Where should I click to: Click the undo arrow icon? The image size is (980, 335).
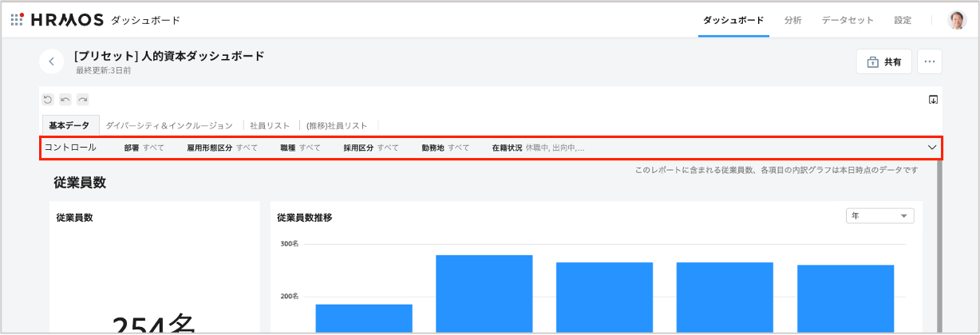pos(65,100)
